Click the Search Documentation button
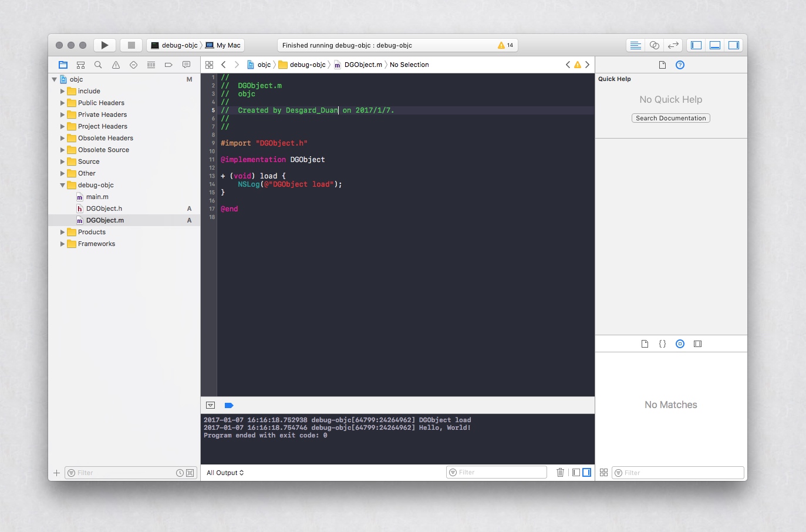806x532 pixels. 670,118
